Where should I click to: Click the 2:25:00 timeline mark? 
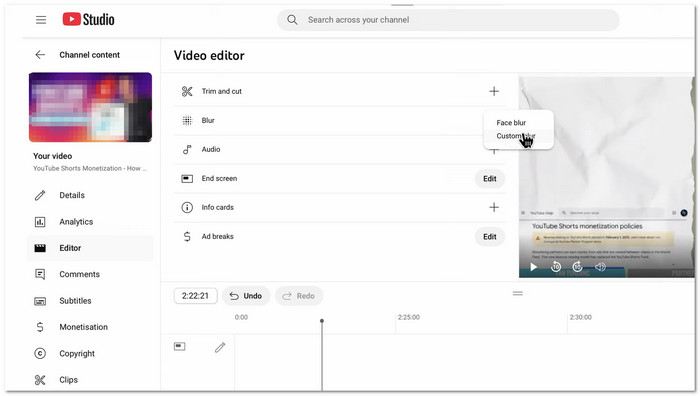click(x=409, y=317)
